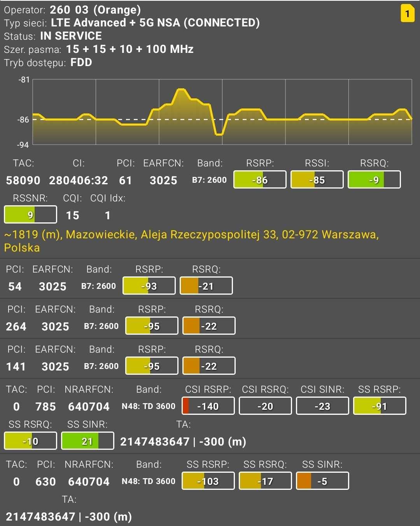This screenshot has height=526, width=420.
Task: Tap the SS RSRP -91 bar
Action: click(380, 406)
